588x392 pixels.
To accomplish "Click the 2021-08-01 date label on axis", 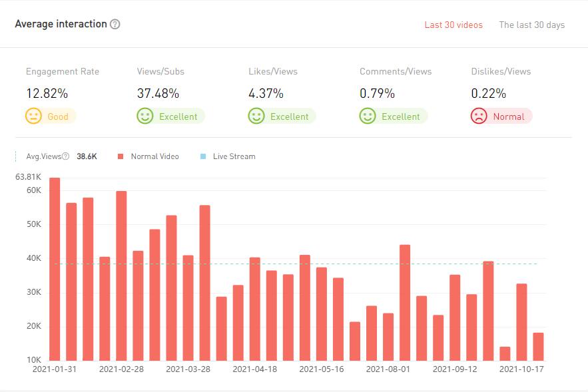I will pos(388,369).
